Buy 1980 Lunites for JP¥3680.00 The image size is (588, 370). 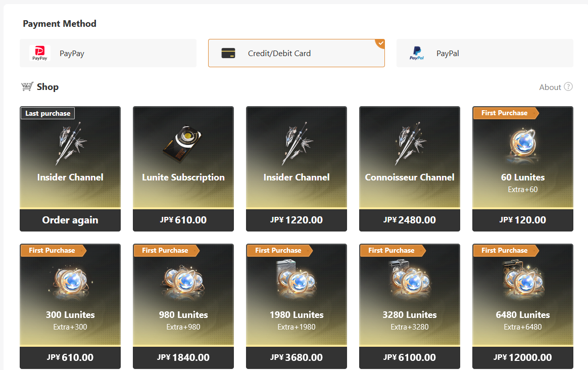click(296, 358)
